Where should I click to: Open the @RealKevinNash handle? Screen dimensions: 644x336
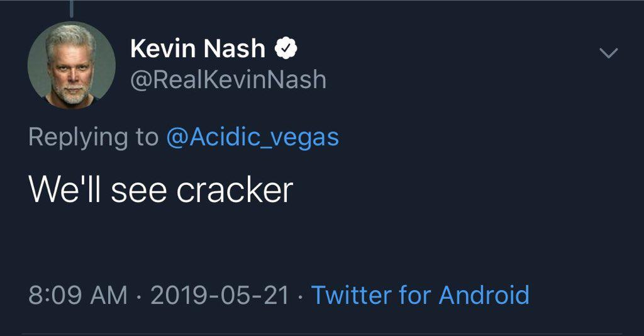228,80
